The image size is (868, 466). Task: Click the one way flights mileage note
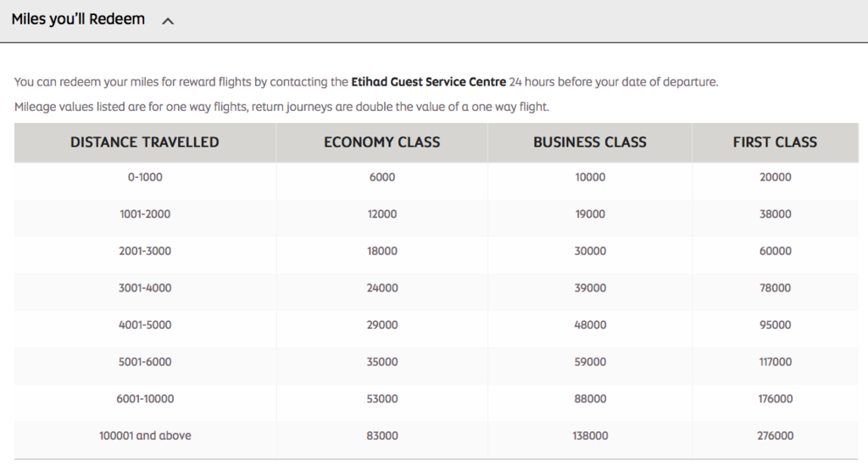point(281,107)
